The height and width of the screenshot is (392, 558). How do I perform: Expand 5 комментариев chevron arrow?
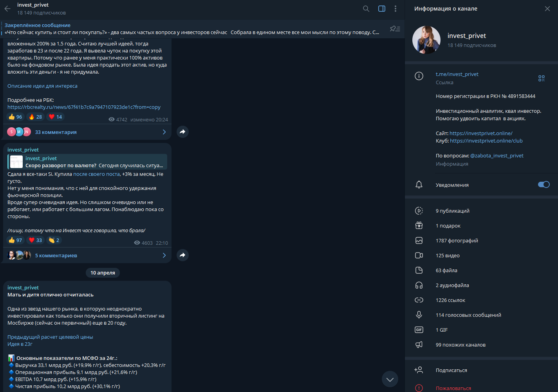point(164,255)
